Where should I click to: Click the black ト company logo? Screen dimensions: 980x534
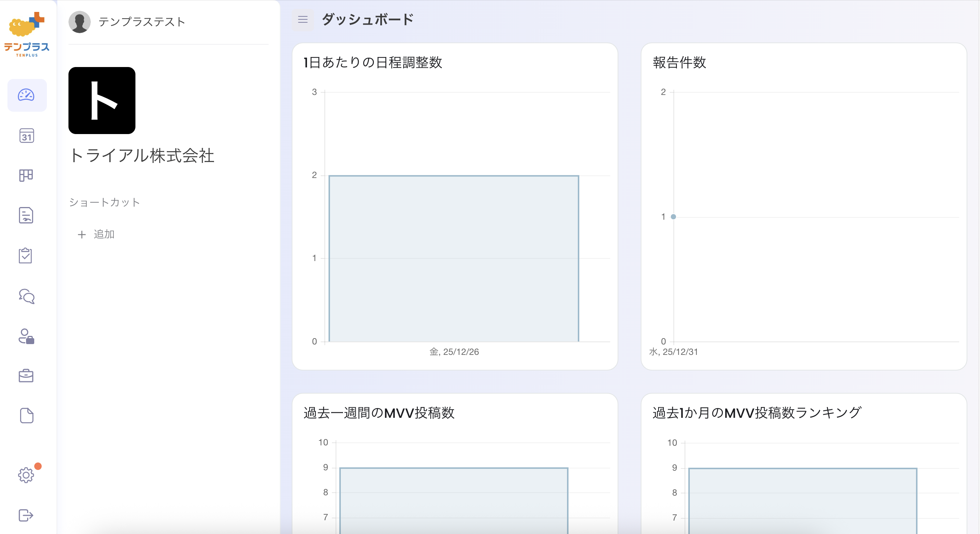point(102,101)
